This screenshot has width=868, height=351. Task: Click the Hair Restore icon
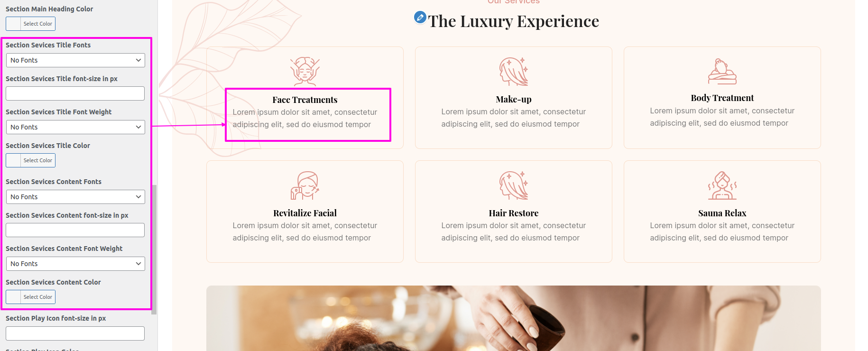click(x=514, y=185)
